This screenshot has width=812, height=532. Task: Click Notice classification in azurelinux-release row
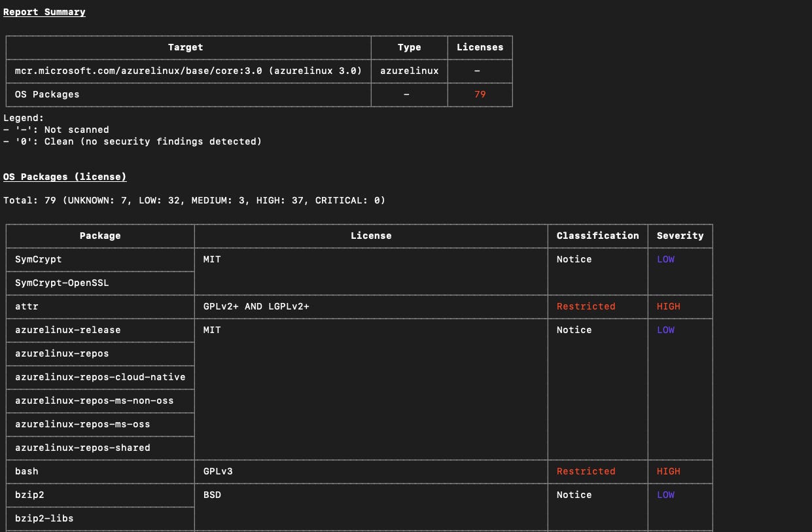tap(574, 330)
